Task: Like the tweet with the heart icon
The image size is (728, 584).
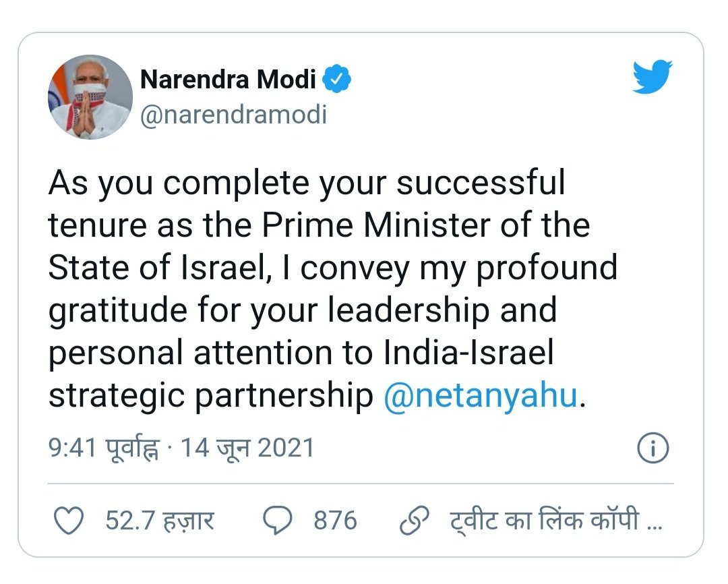Action: point(67,521)
